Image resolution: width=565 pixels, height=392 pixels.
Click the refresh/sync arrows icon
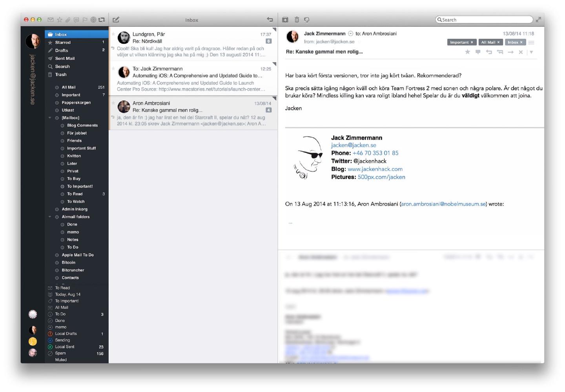click(x=102, y=20)
